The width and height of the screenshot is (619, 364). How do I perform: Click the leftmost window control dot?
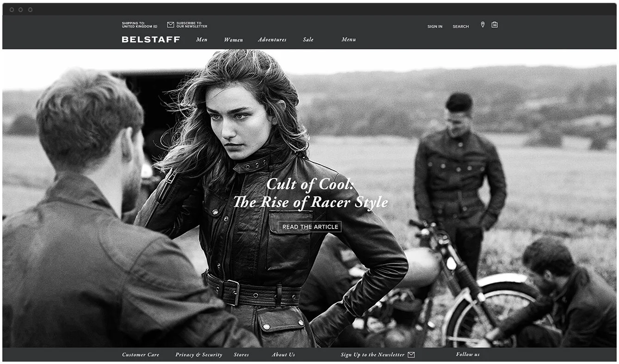click(x=12, y=9)
